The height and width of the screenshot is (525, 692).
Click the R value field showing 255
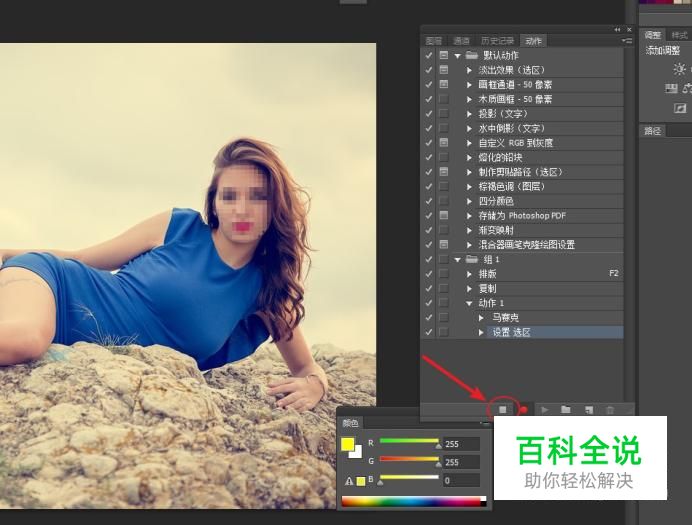pos(461,444)
